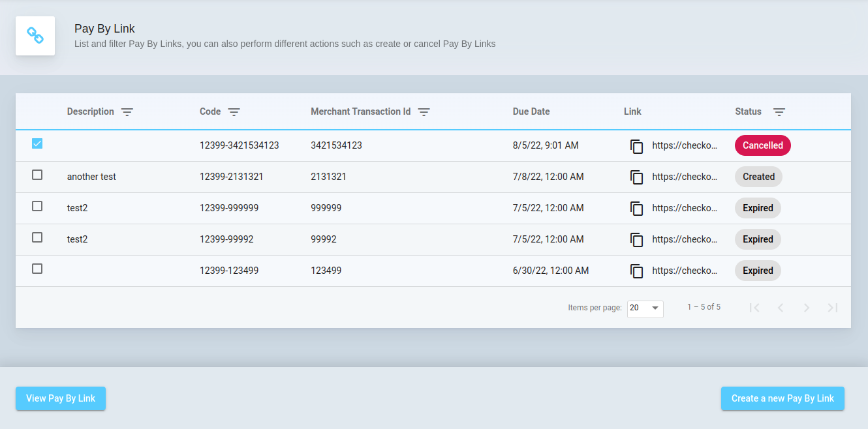Check the box for code 12399-99992
The image size is (868, 429).
(x=37, y=237)
